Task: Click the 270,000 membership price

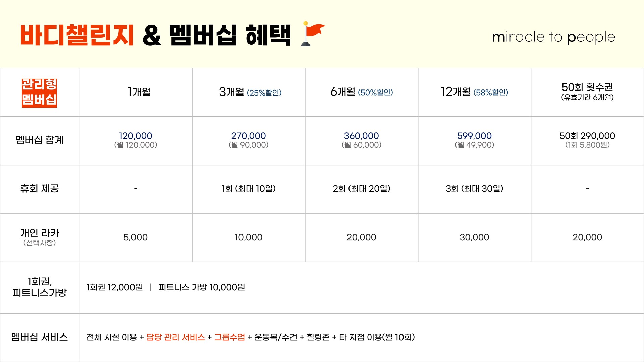Action: [248, 136]
